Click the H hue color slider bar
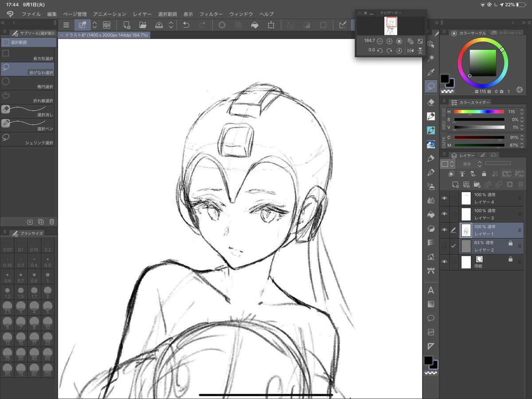 click(479, 112)
